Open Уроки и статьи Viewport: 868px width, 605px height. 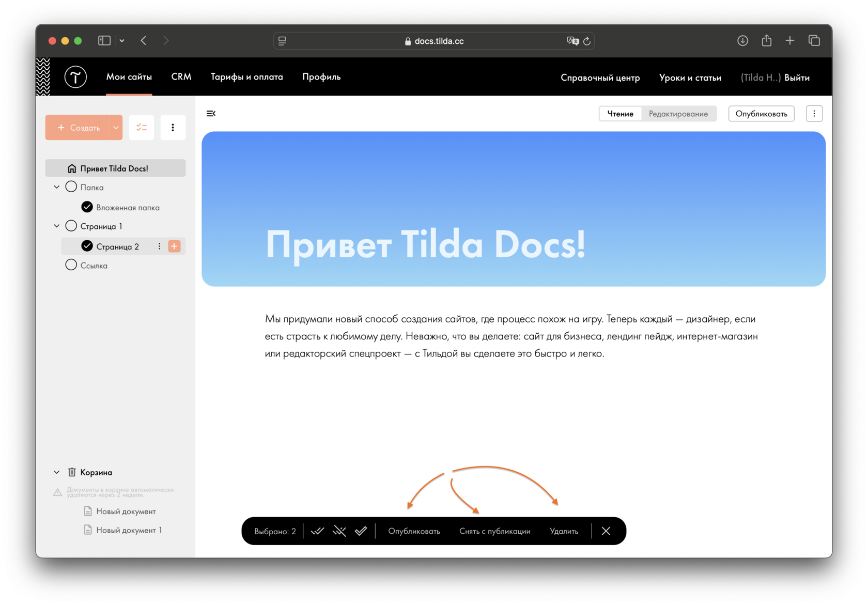tap(690, 77)
